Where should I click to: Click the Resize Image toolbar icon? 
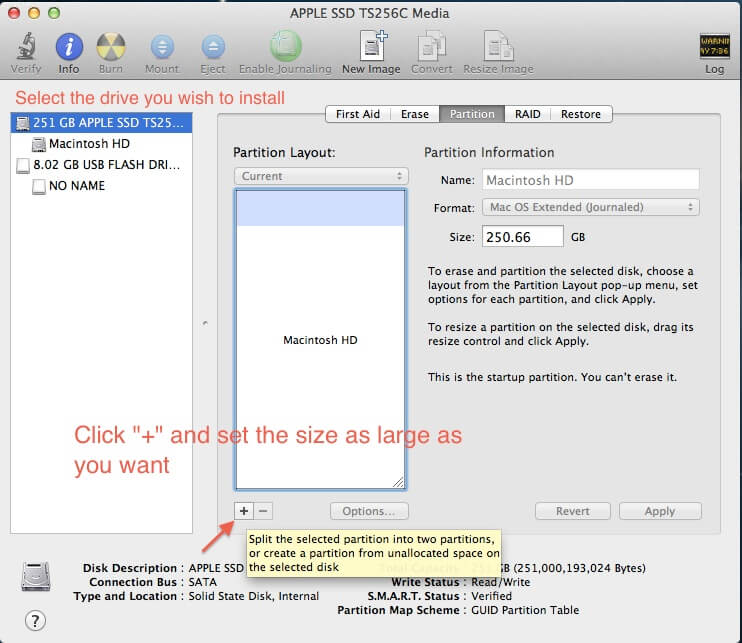(498, 45)
